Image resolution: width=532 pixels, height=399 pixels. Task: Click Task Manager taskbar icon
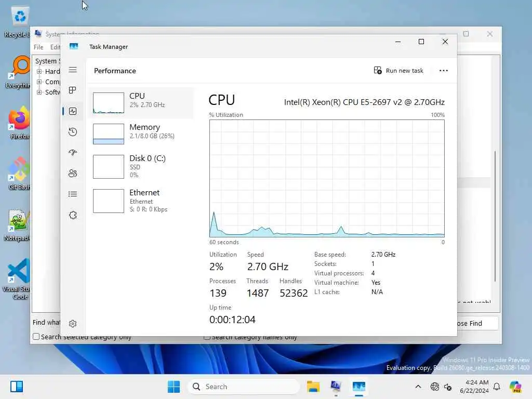click(x=358, y=387)
